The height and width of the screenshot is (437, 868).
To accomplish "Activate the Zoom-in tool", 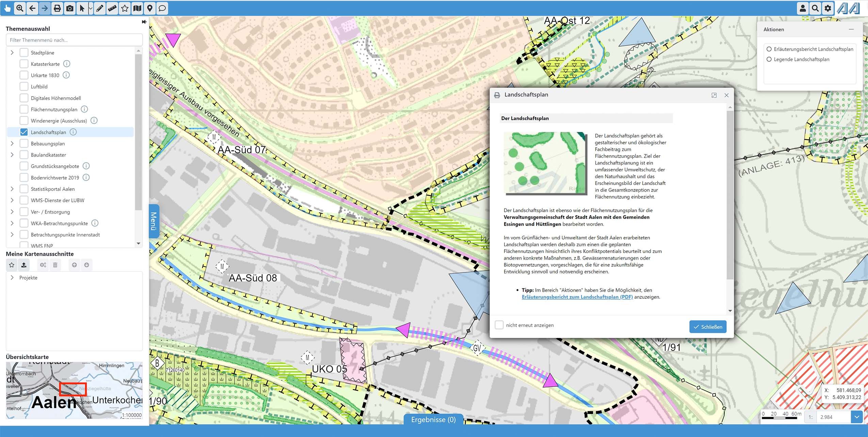I will pos(20,8).
